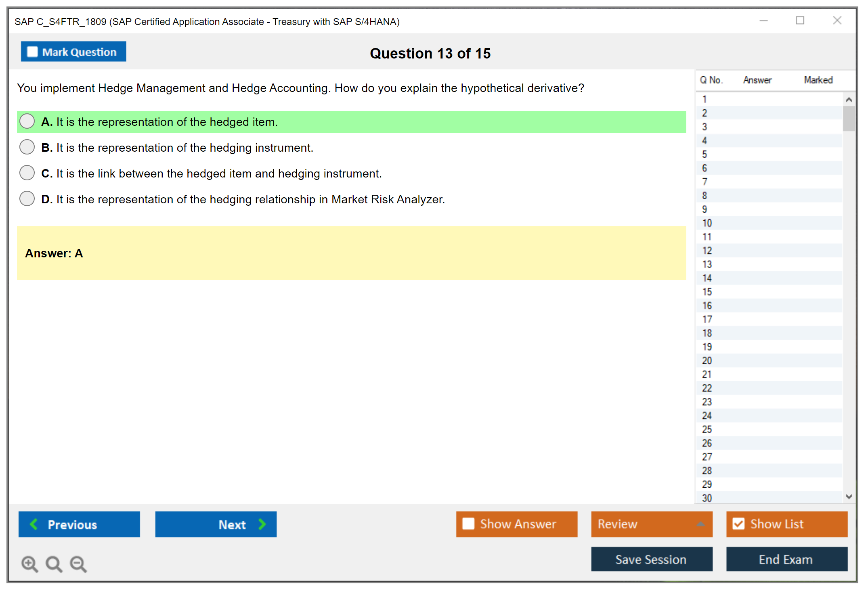The image size is (868, 593).
Task: Click the zoom out magnifier icon
Action: click(78, 564)
